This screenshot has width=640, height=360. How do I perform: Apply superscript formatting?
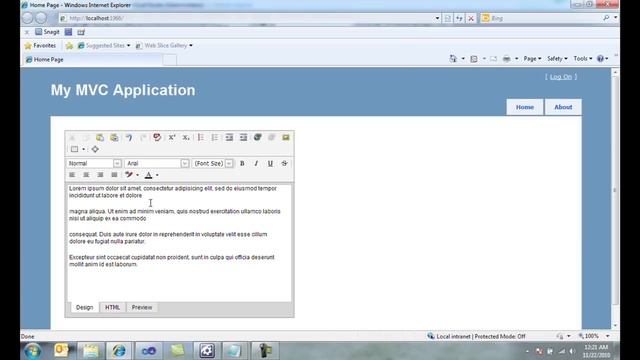pos(172,138)
